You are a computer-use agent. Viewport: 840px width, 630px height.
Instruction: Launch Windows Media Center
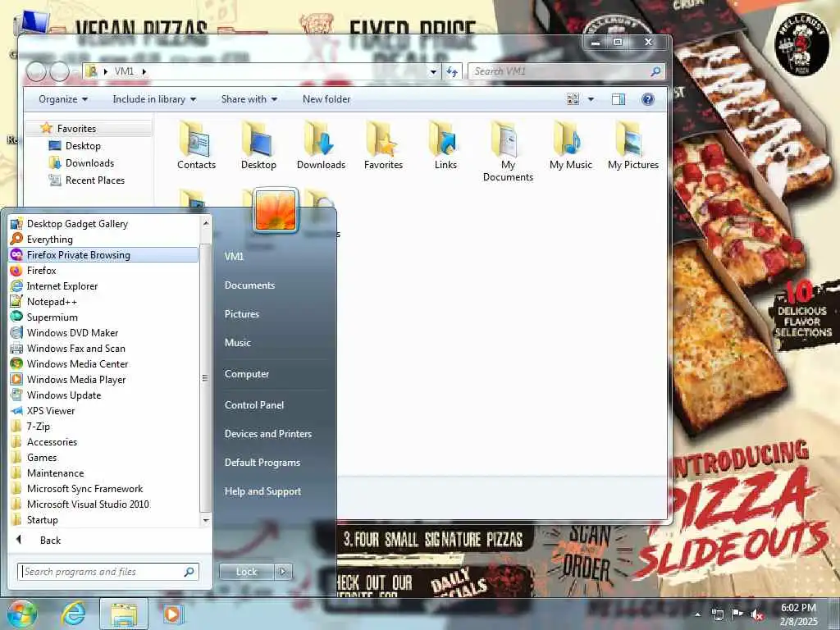click(x=103, y=363)
